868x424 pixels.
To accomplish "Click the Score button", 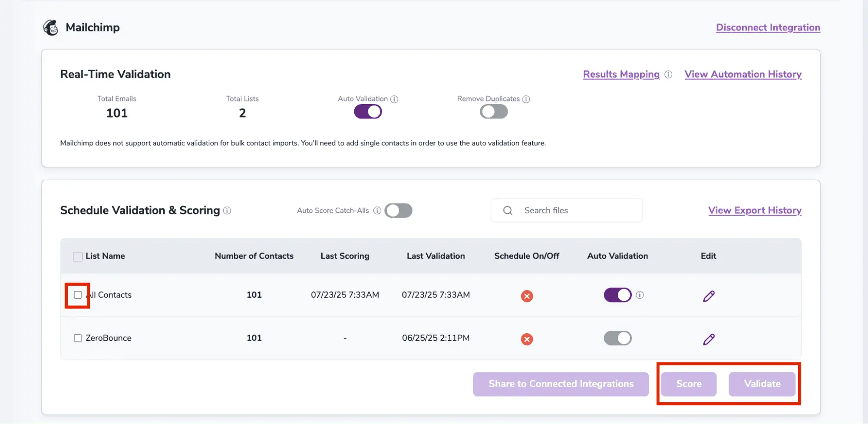I will click(x=688, y=384).
